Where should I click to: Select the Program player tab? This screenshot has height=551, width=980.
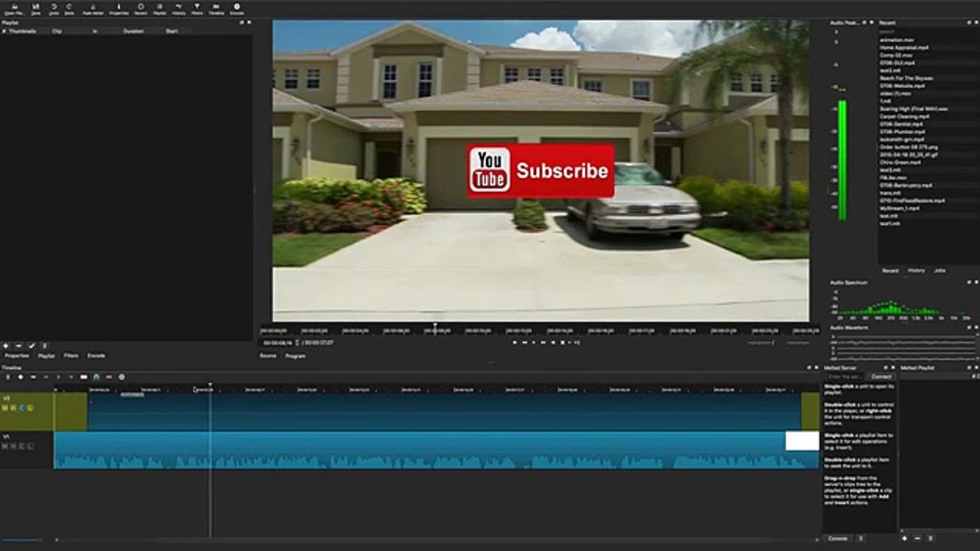click(x=295, y=356)
